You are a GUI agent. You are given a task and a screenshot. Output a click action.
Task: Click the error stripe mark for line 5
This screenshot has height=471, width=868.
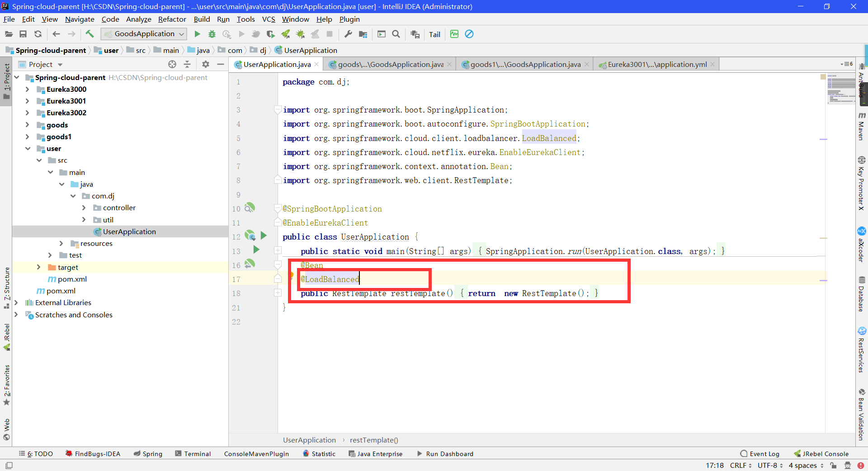click(823, 139)
